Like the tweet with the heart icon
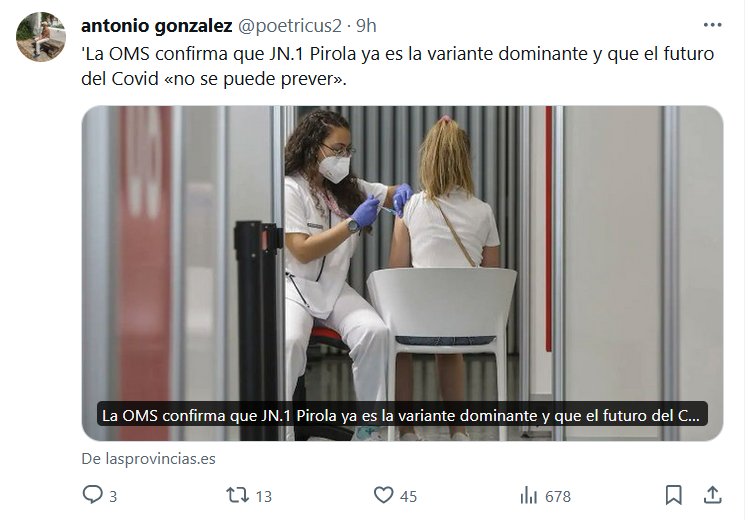The image size is (750, 520). [383, 495]
